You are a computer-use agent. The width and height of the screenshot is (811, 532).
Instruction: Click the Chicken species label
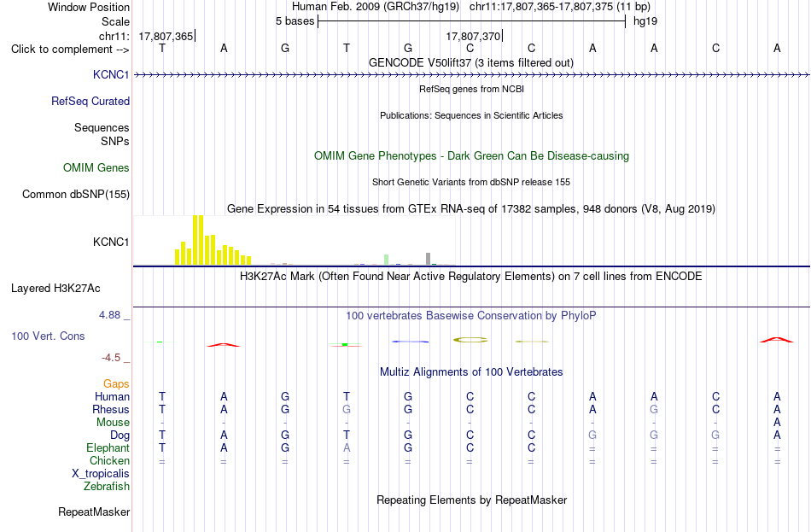pyautogui.click(x=109, y=460)
